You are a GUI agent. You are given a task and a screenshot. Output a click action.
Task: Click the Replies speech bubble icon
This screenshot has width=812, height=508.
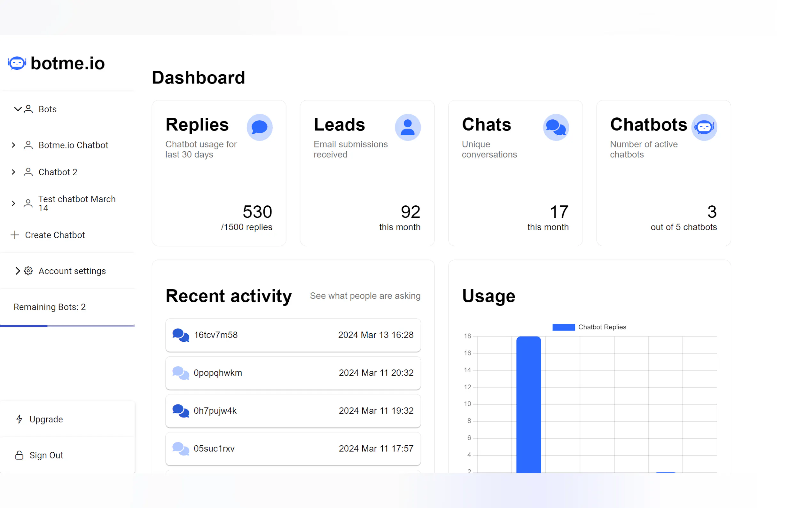pos(260,127)
